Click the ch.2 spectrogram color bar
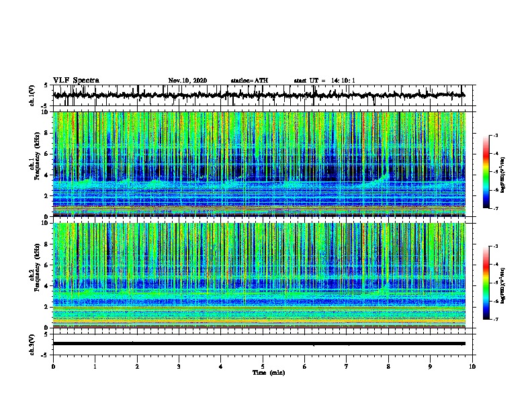The height and width of the screenshot is (411, 532). (486, 283)
